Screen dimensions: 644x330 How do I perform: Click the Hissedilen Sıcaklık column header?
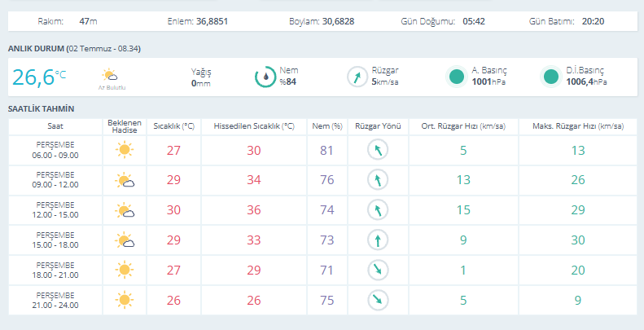pyautogui.click(x=254, y=126)
